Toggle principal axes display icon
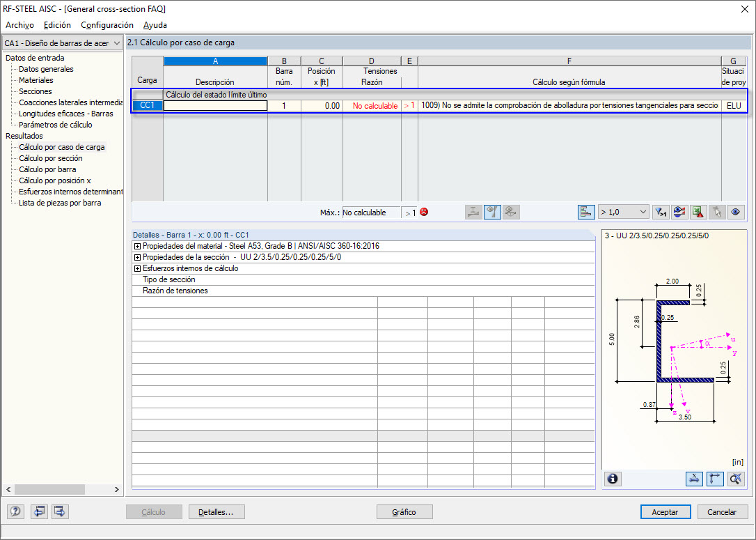 point(715,479)
